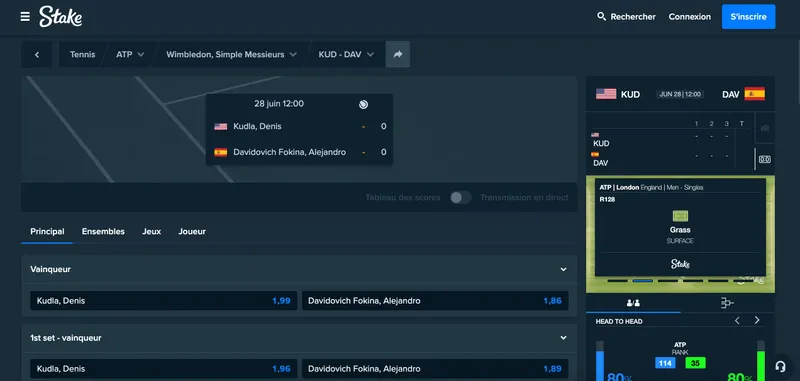This screenshot has width=800, height=381.
Task: Select the head-to-head players icon tab
Action: [633, 303]
